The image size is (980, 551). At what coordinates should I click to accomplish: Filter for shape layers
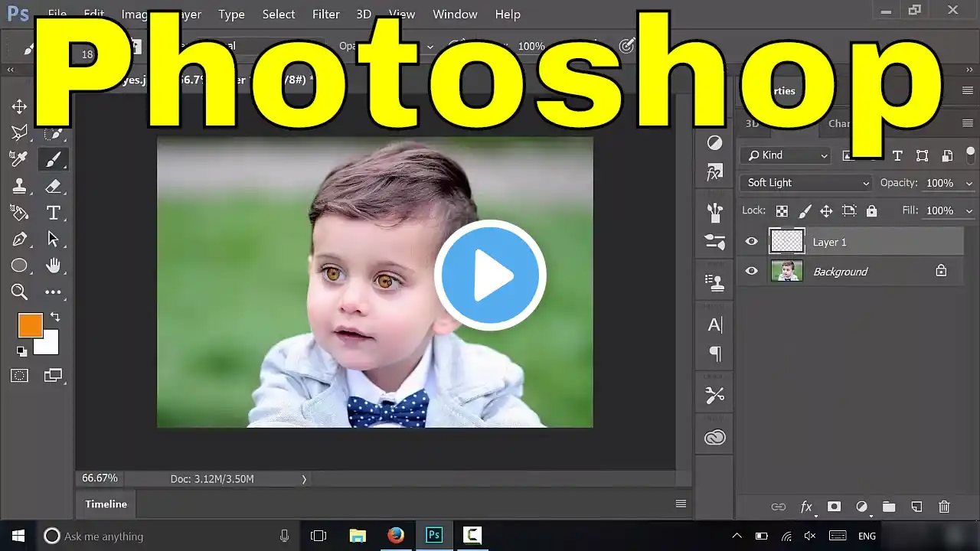[x=922, y=155]
